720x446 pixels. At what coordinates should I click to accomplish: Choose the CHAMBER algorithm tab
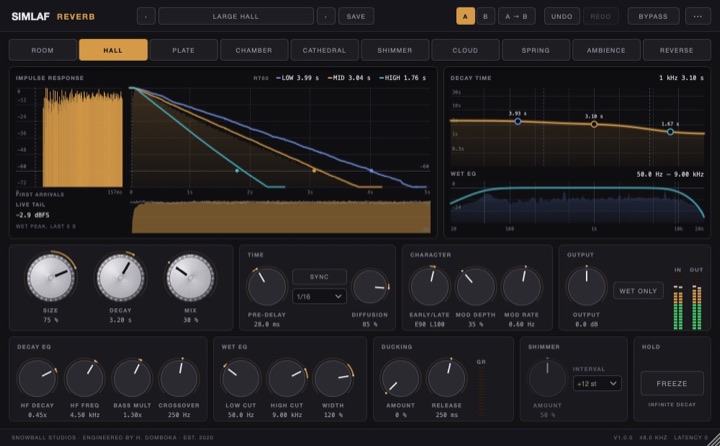tap(254, 50)
